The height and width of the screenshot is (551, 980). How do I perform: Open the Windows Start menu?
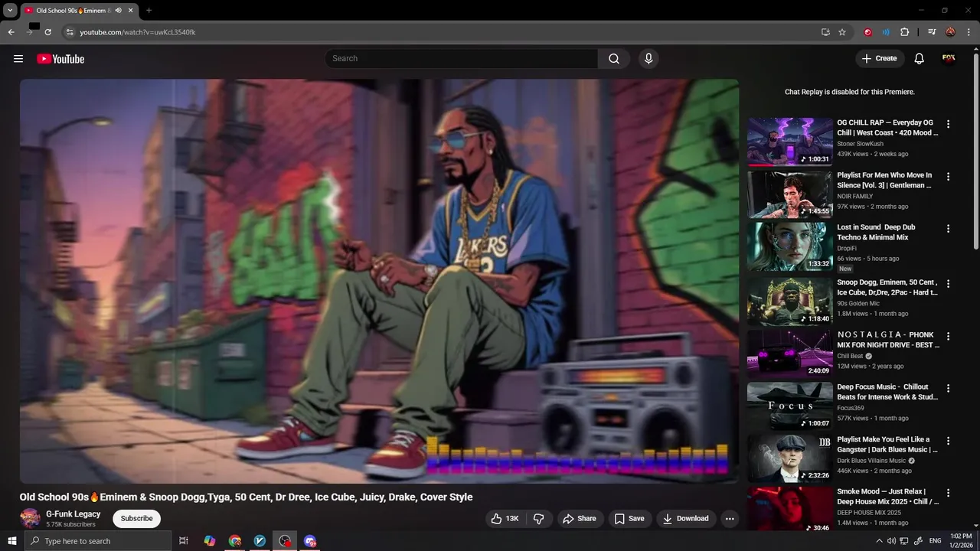click(11, 541)
